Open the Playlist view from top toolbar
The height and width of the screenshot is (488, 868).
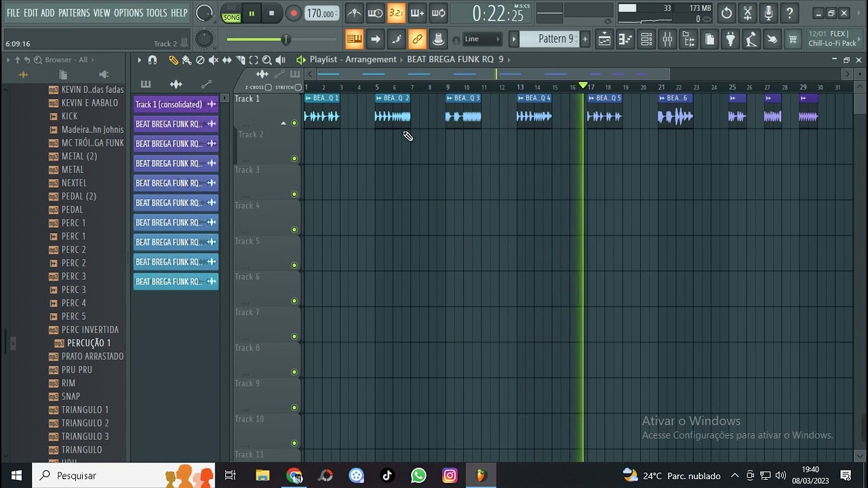(x=604, y=39)
